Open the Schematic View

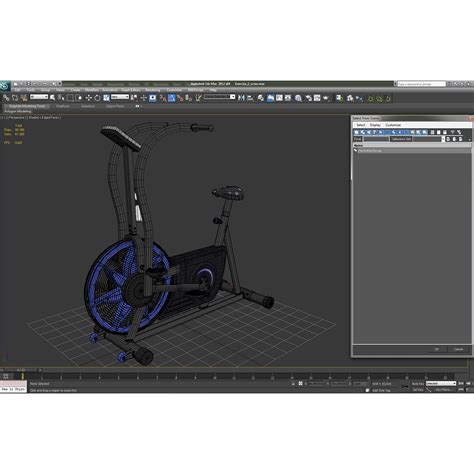tap(288, 98)
